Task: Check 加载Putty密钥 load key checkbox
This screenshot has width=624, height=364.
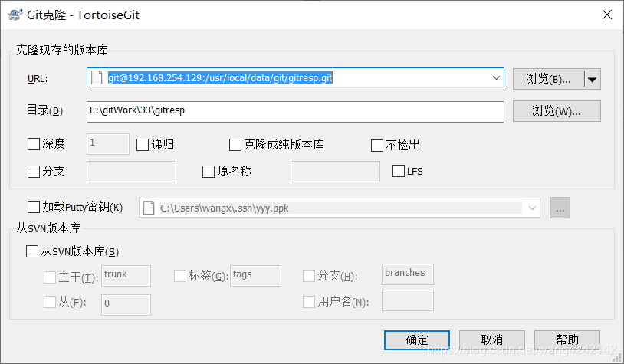Action: point(34,207)
